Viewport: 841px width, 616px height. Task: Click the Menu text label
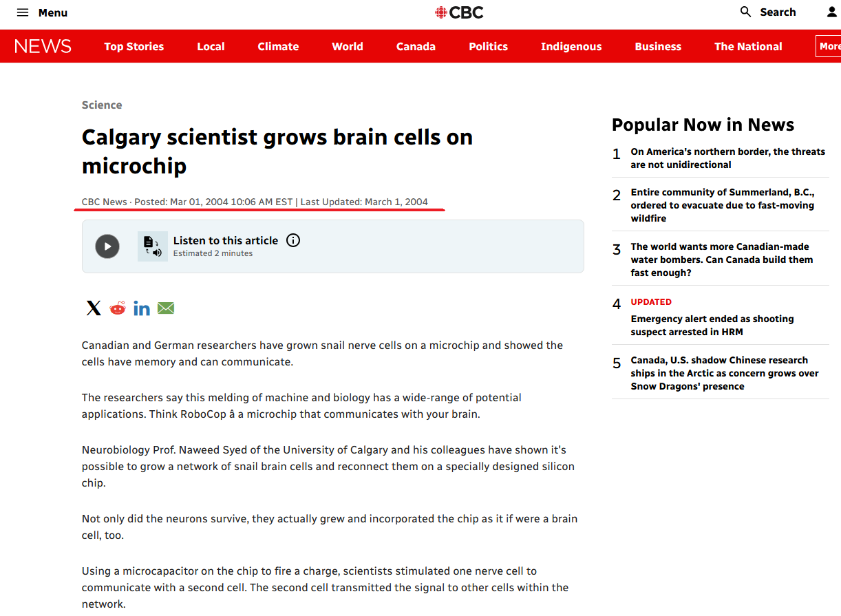(53, 12)
